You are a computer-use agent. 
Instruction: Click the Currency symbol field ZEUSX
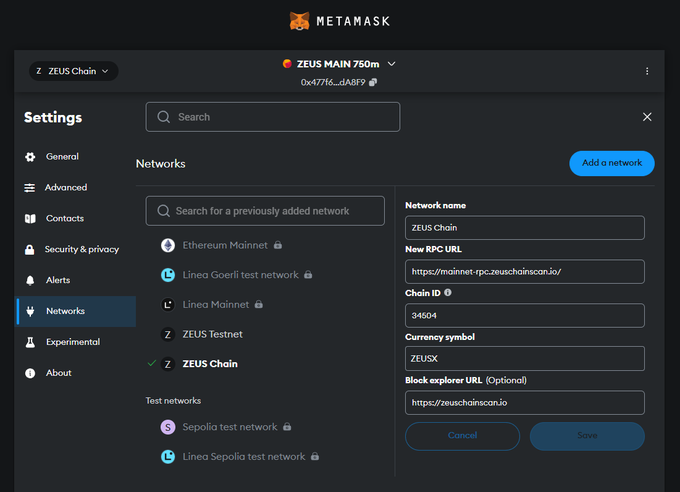[x=525, y=358]
